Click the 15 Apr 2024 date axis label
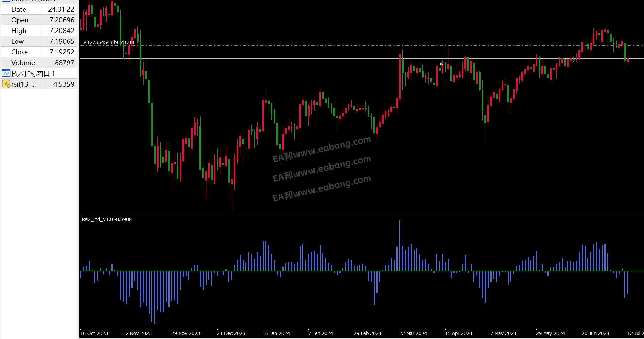The image size is (644, 339). [458, 333]
